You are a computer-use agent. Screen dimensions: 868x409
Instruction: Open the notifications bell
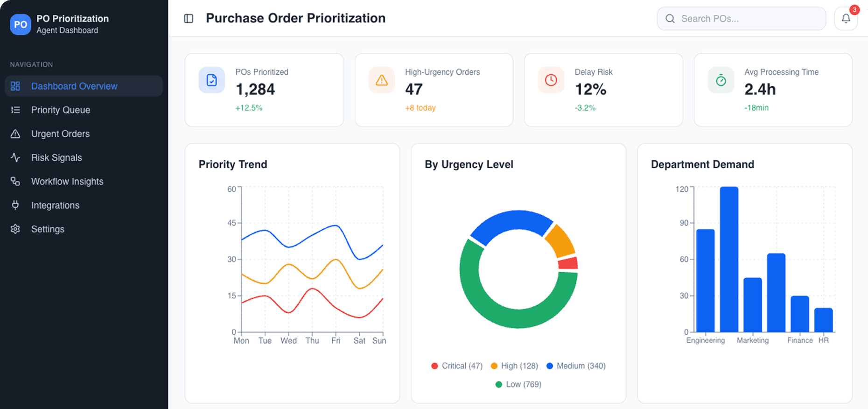click(846, 19)
